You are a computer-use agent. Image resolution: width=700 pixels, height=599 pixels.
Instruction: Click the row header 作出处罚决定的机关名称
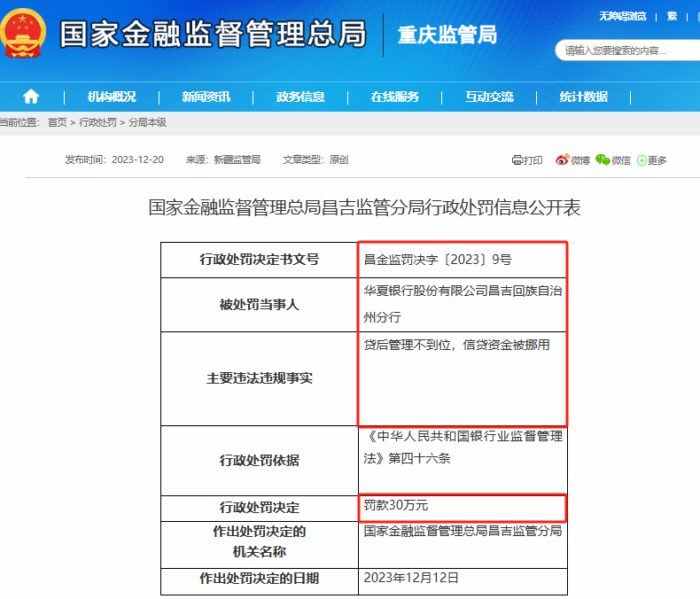pyautogui.click(x=260, y=545)
